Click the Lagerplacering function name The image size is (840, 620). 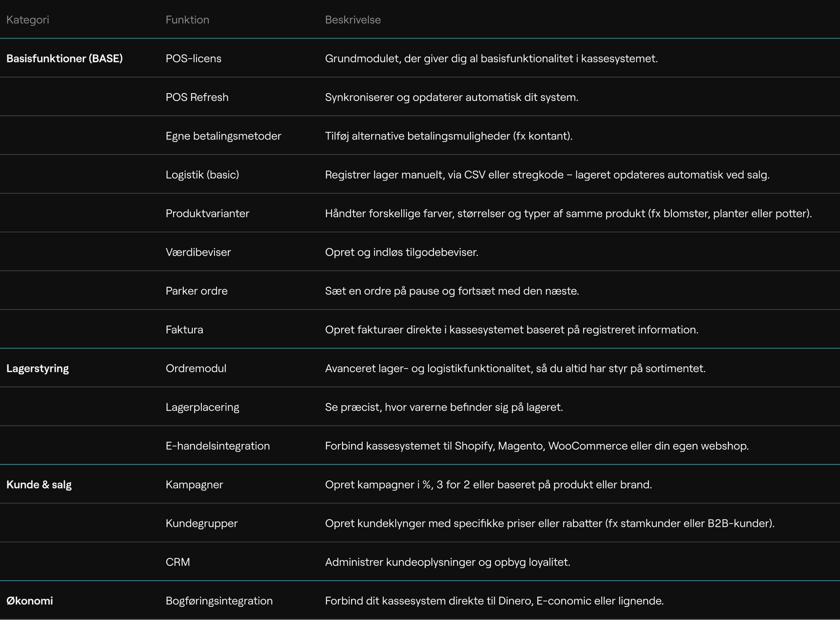point(202,407)
